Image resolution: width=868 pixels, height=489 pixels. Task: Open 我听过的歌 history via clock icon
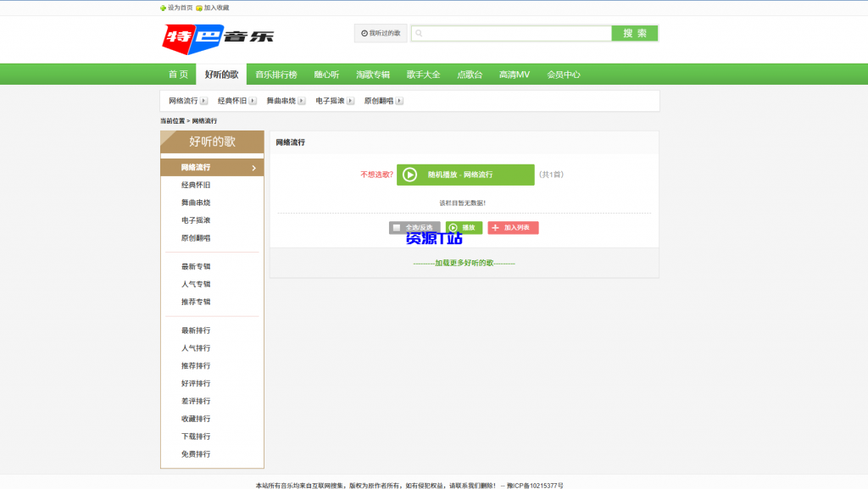pyautogui.click(x=363, y=32)
